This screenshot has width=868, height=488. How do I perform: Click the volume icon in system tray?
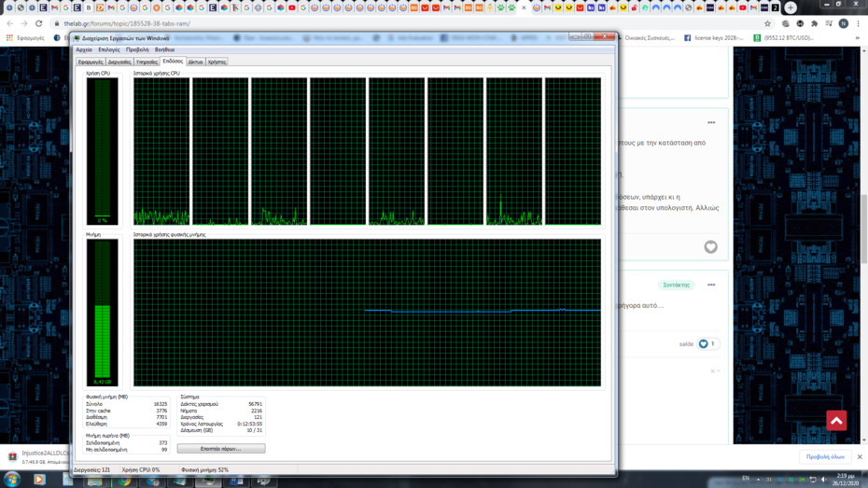click(823, 480)
